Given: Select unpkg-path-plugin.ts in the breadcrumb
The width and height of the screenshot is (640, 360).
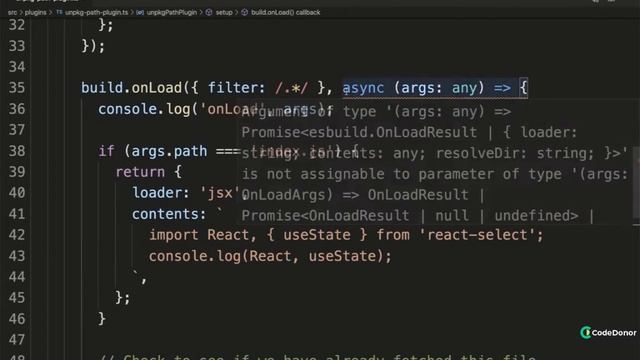Looking at the screenshot, I should tap(97, 12).
